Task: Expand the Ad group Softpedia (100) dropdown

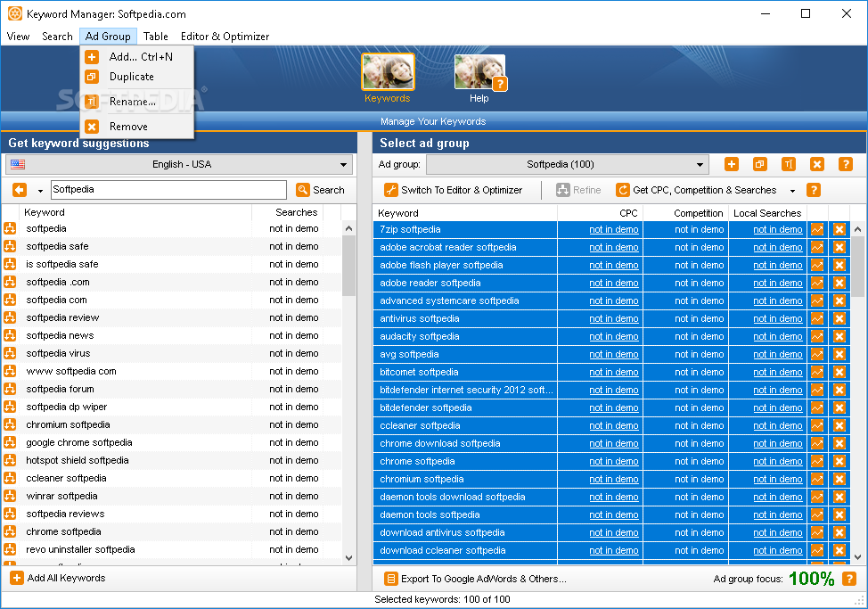Action: pos(568,164)
